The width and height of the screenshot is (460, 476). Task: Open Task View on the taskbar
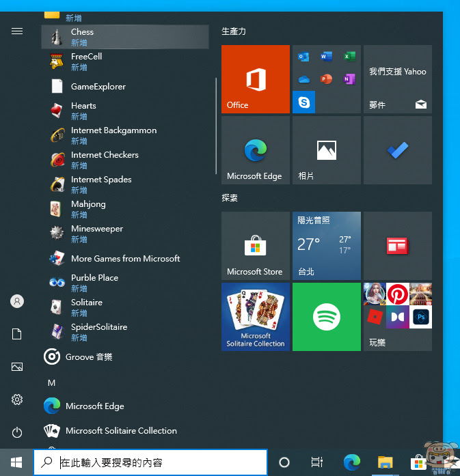point(317,462)
